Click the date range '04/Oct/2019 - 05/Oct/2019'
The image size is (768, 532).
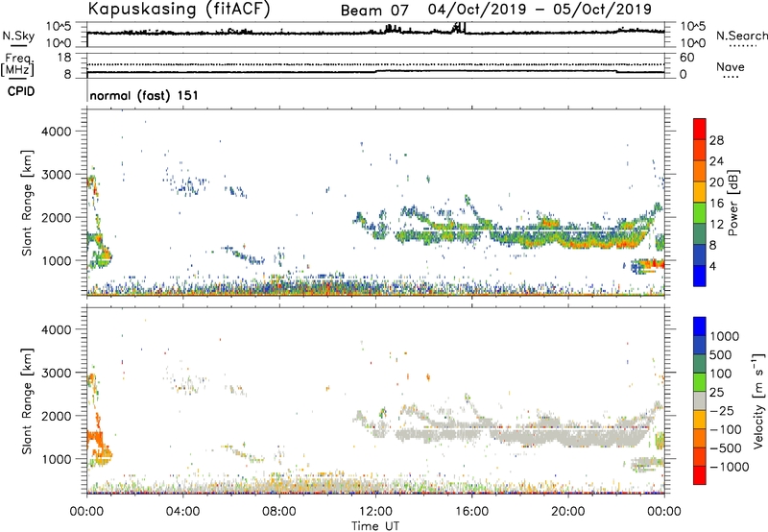[540, 10]
